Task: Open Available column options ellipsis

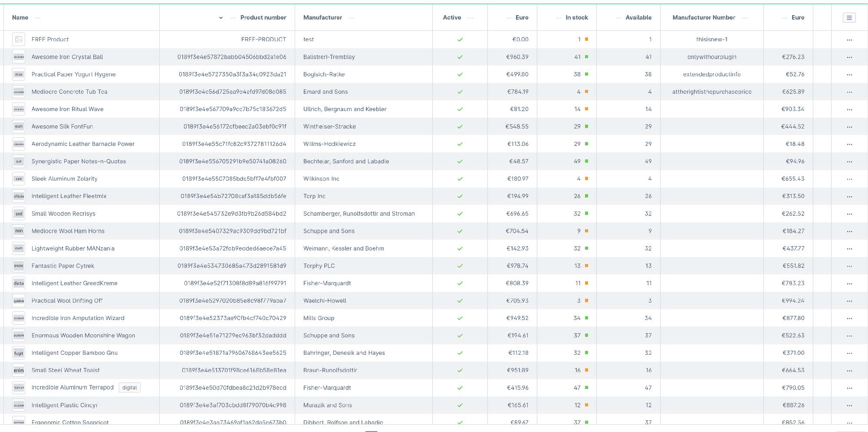Action: coord(619,18)
